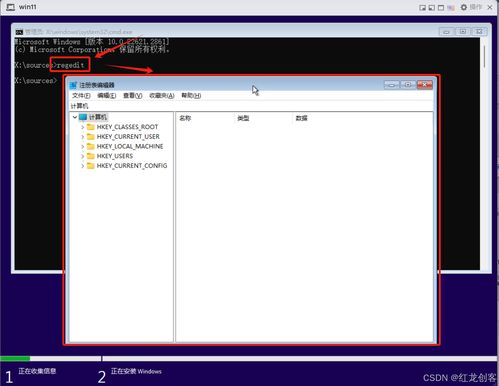Open the 帮助(H) menu
Screen dimensions: 499x386
[191, 96]
